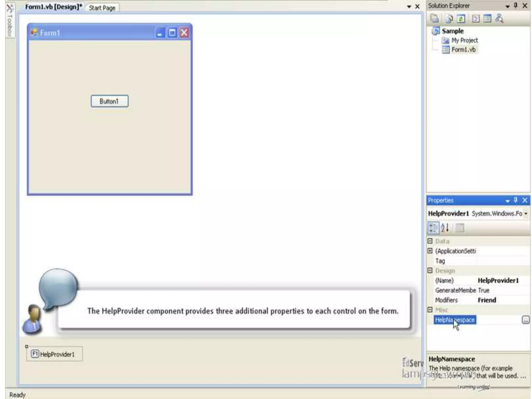Select the HelpNamespace property row
Viewport: 532px width, 399px height.
tap(455, 320)
